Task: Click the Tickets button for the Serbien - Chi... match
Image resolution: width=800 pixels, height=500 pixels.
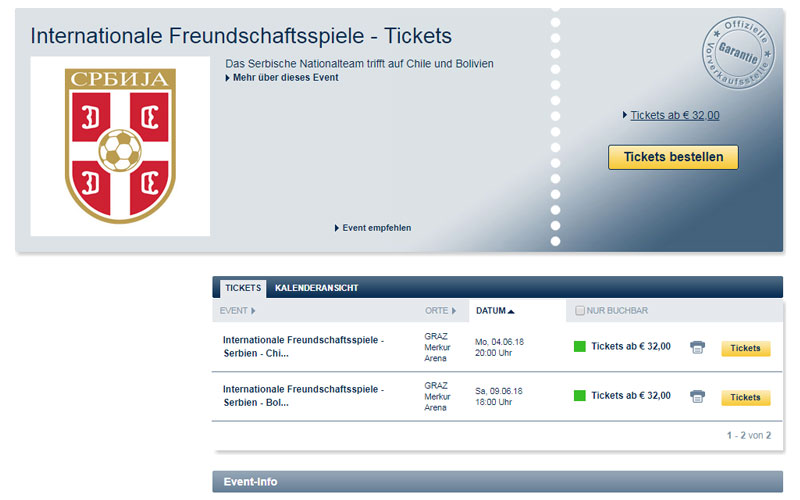Action: pyautogui.click(x=745, y=348)
